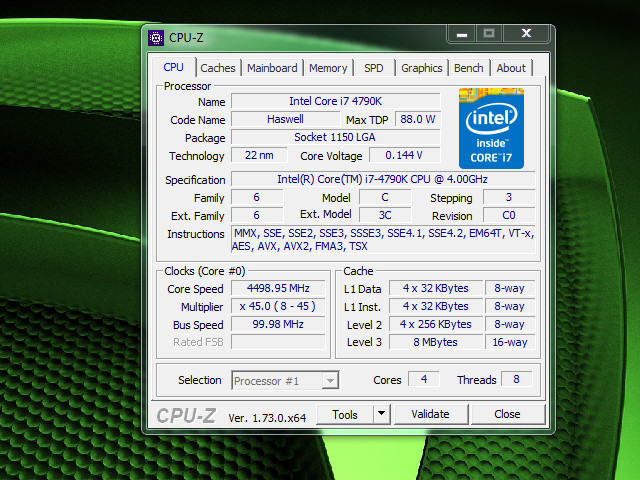640x480 pixels.
Task: Select the Memory tab
Action: pos(328,68)
